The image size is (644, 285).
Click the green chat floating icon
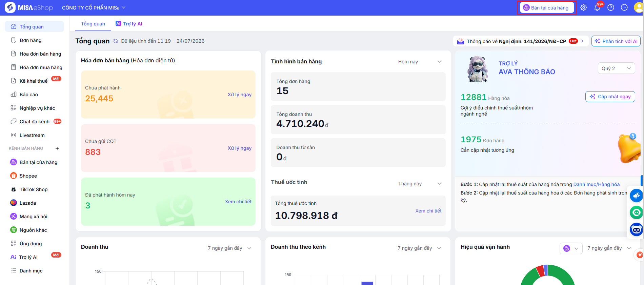(x=636, y=212)
